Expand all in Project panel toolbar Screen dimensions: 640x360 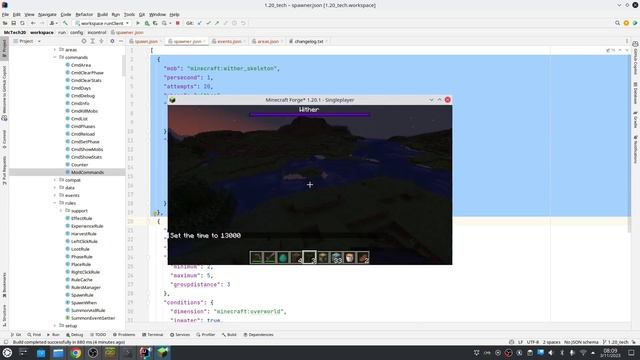(x=93, y=41)
